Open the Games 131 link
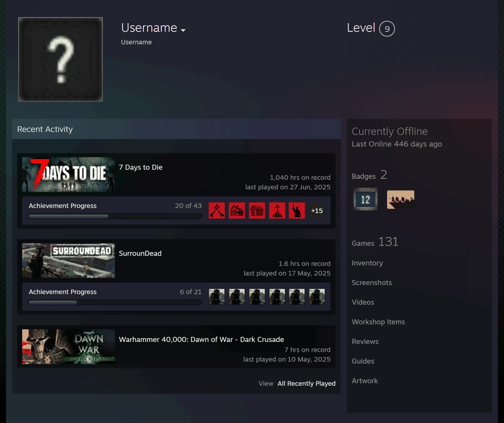Image resolution: width=504 pixels, height=423 pixels. 375,242
